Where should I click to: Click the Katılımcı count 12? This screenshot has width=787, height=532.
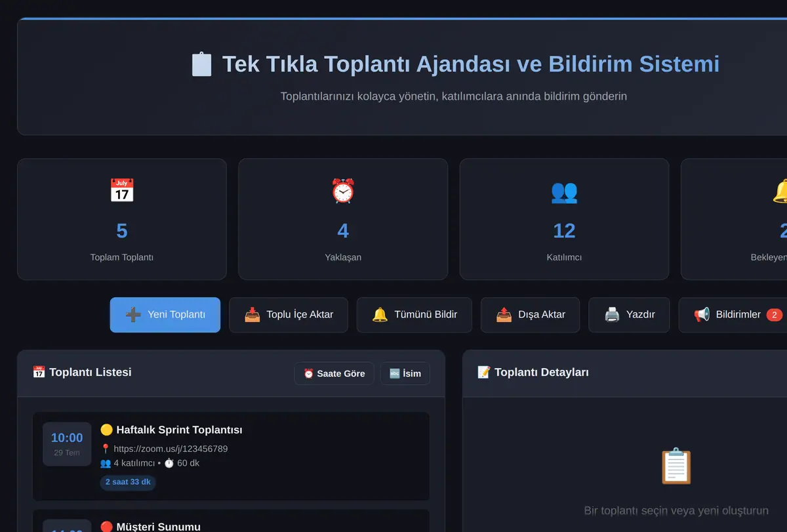tap(564, 231)
